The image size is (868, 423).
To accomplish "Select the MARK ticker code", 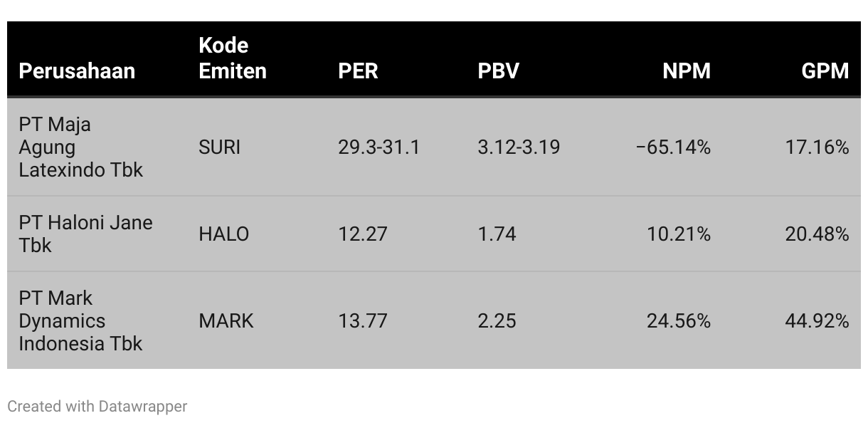I will (x=226, y=321).
